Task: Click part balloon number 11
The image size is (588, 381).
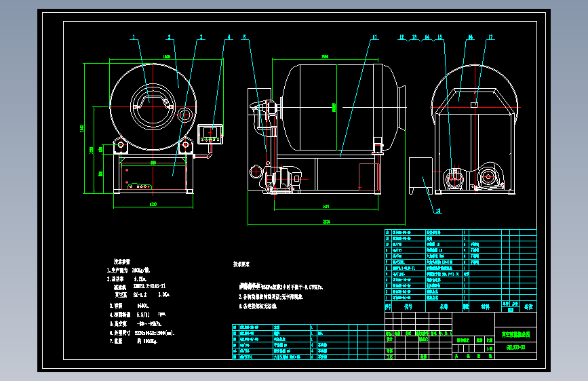Action: pyautogui.click(x=374, y=37)
